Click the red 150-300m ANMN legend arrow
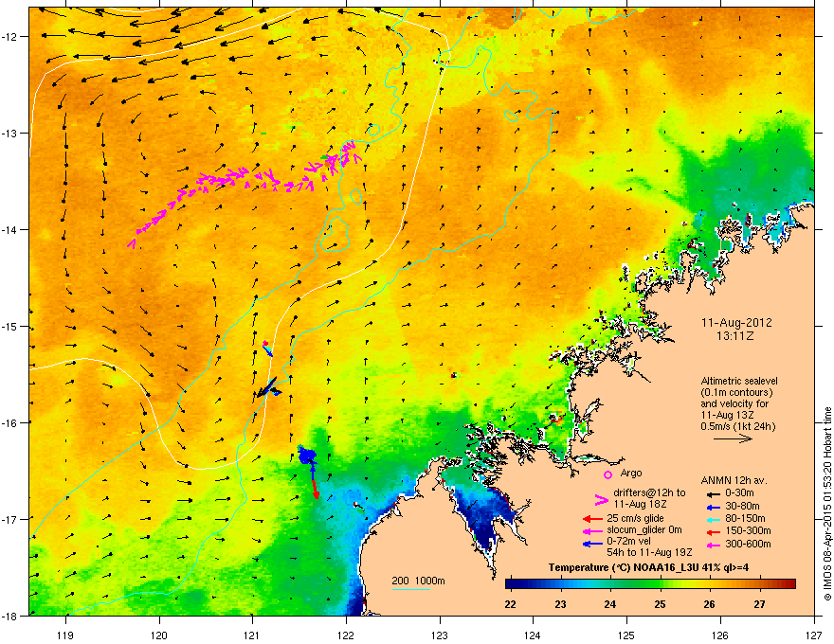The width and height of the screenshot is (834, 644). 713,532
